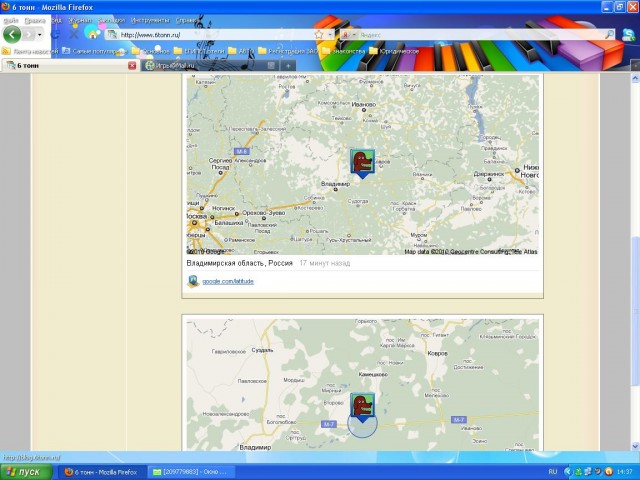Open the Windows пуск Start button
This screenshot has width=640, height=480.
click(x=26, y=472)
